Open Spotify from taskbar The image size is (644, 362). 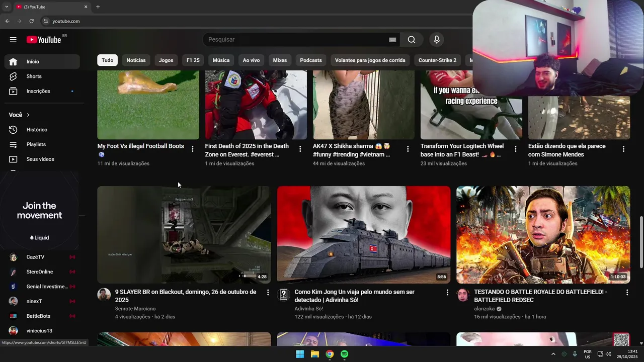345,354
